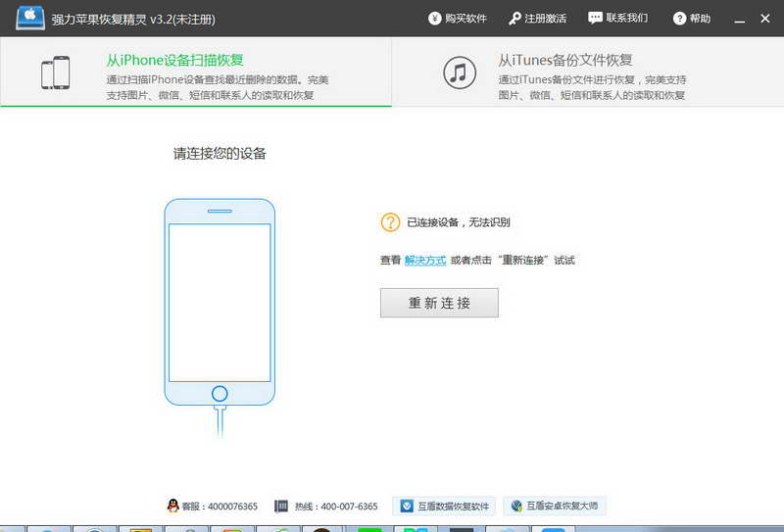Open 互盾安卓恢复大师 link
This screenshot has height=532, width=784.
(x=555, y=506)
